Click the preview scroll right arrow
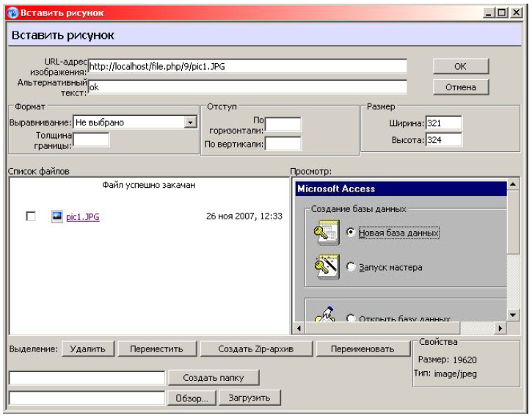The height and width of the screenshot is (416, 532). (500, 328)
